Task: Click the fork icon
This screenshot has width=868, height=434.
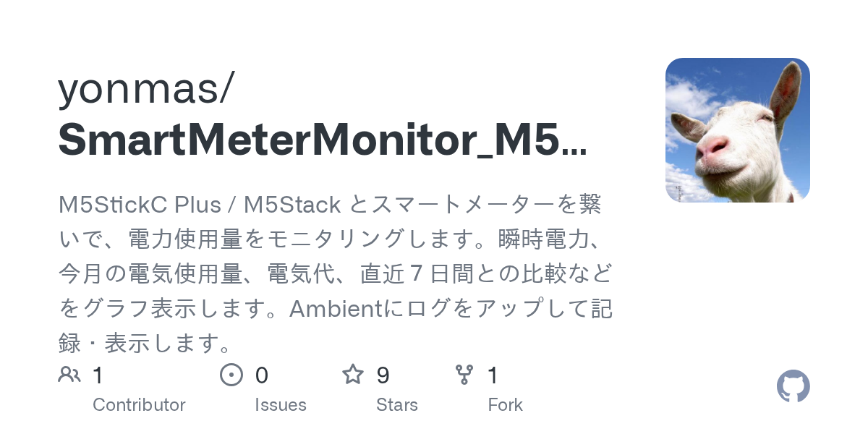Action: coord(464,375)
